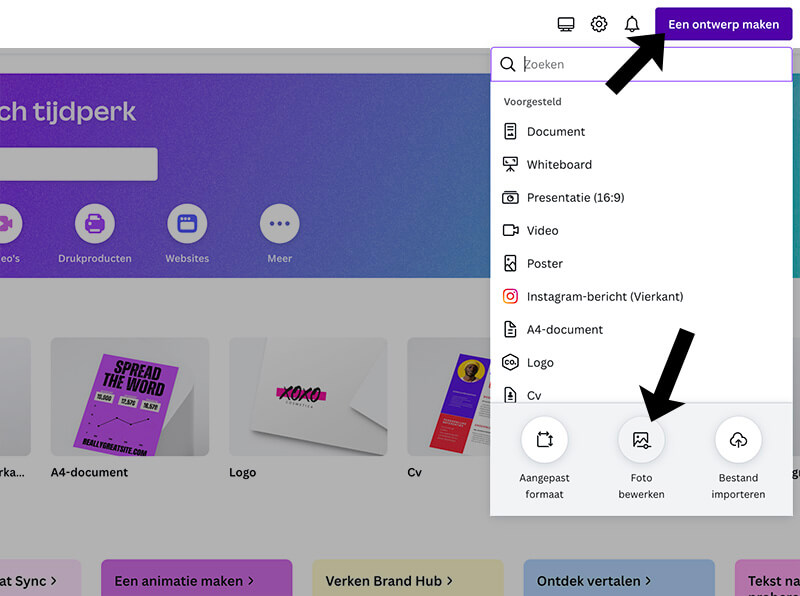The width and height of the screenshot is (800, 596).
Task: Click the 'Tekst na...' card
Action: (x=767, y=578)
